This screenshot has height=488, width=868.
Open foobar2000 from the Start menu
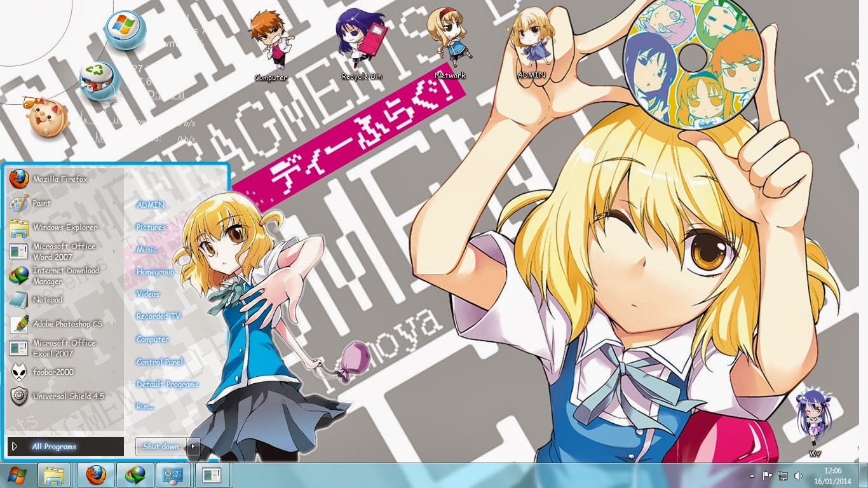[x=65, y=372]
